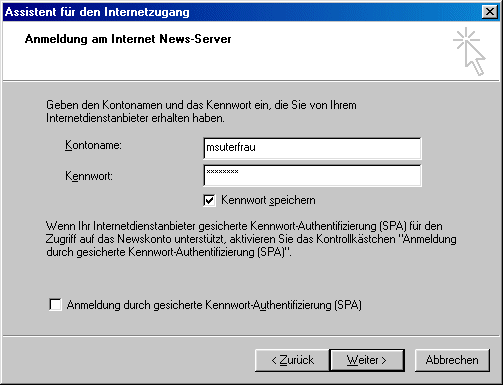Click the separator line below the header
Viewport: 503px width, 385px height.
coord(251,80)
